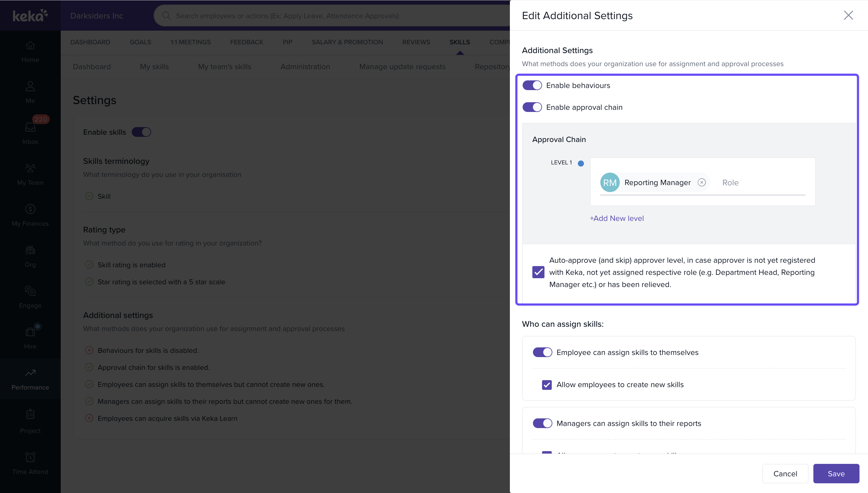Click the +Add New level link
868x493 pixels.
click(x=617, y=218)
